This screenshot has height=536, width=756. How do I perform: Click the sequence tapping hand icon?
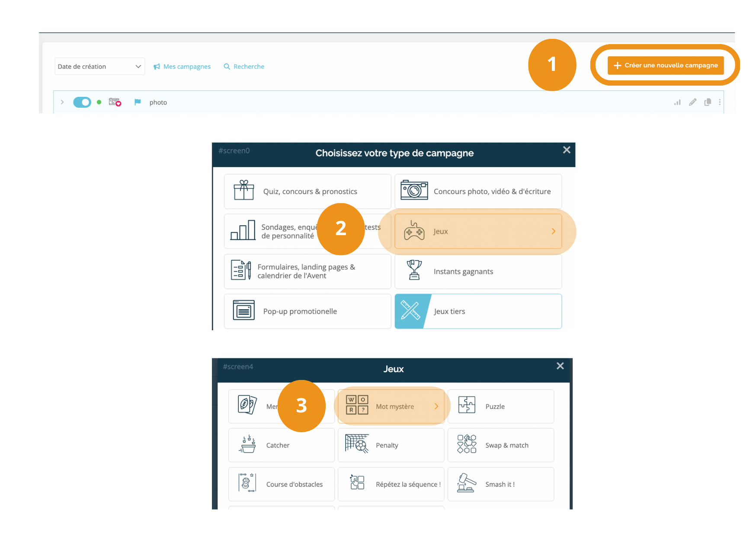coord(357,482)
